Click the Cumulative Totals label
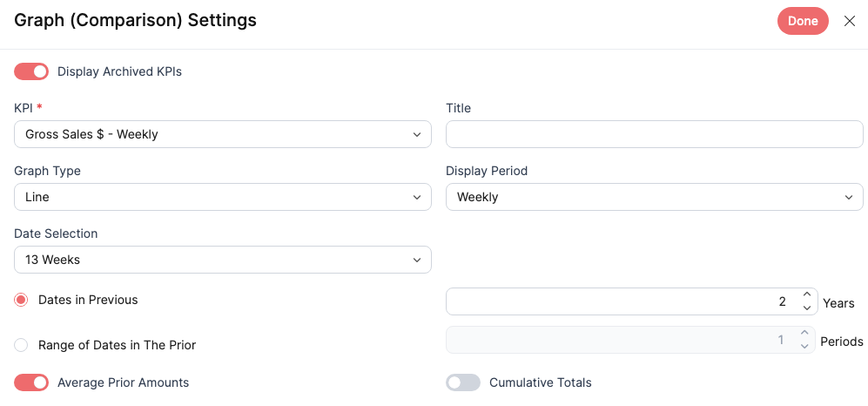 coord(540,382)
